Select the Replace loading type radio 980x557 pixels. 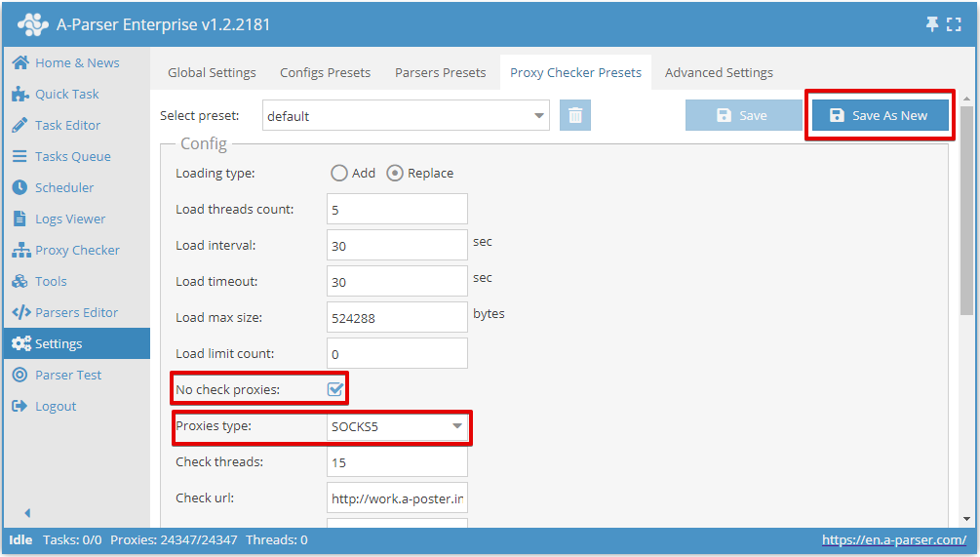click(x=396, y=173)
